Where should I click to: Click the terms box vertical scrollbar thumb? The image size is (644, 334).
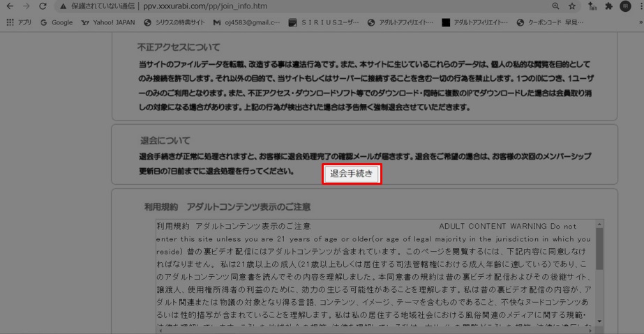pos(599,249)
